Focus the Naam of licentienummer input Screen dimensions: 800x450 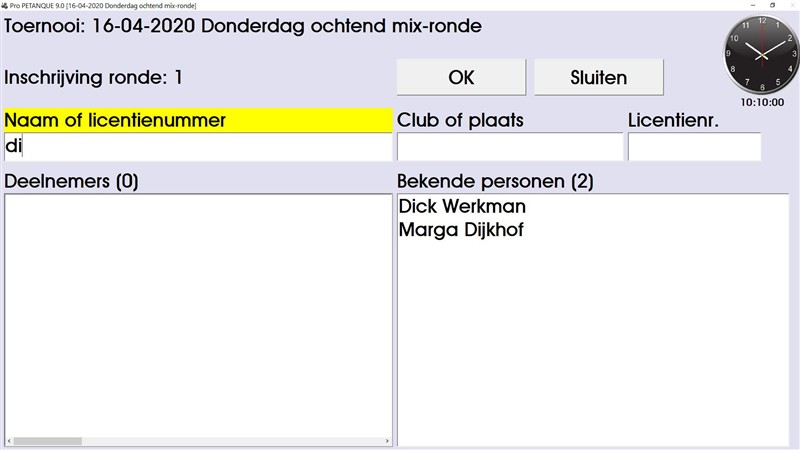click(198, 147)
